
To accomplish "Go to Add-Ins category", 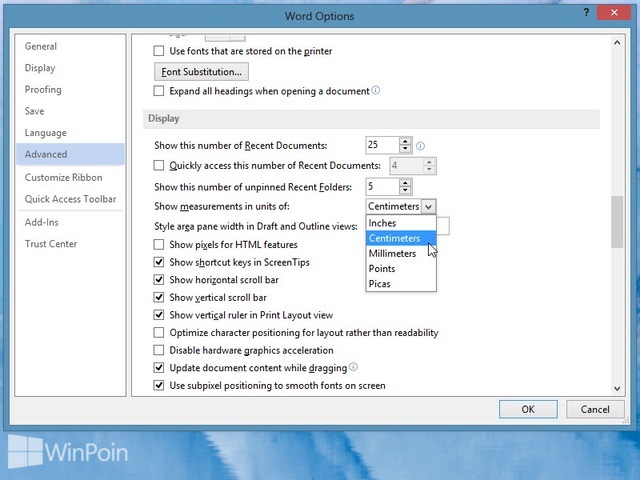I will pyautogui.click(x=70, y=222).
